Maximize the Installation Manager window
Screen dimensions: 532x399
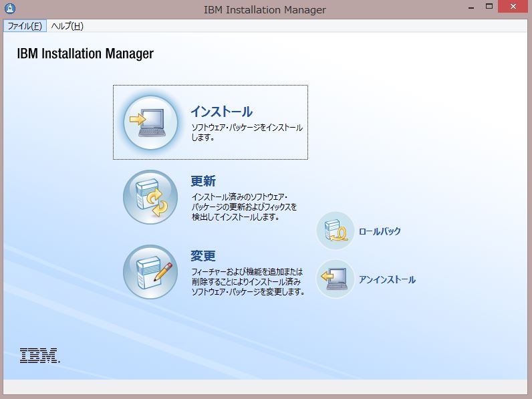[x=489, y=7]
